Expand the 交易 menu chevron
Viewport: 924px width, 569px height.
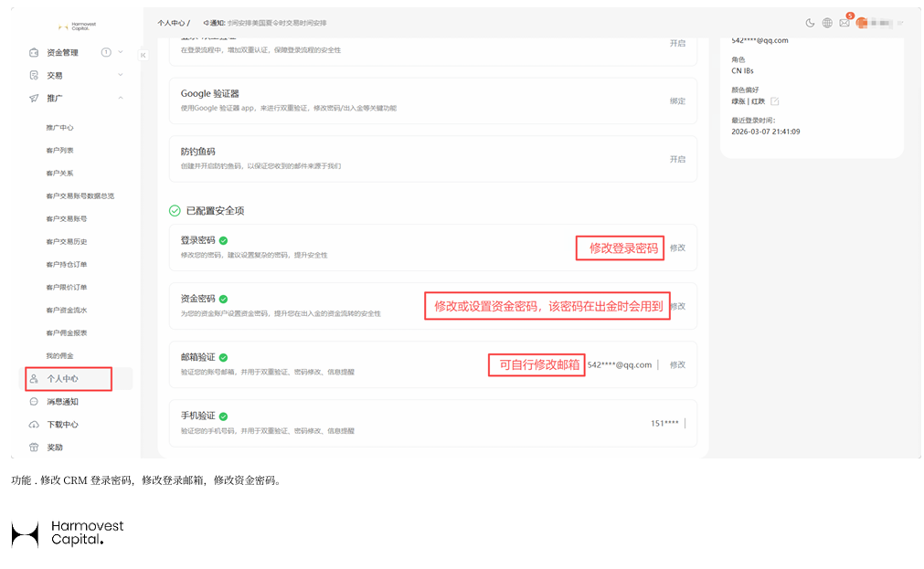coord(121,76)
